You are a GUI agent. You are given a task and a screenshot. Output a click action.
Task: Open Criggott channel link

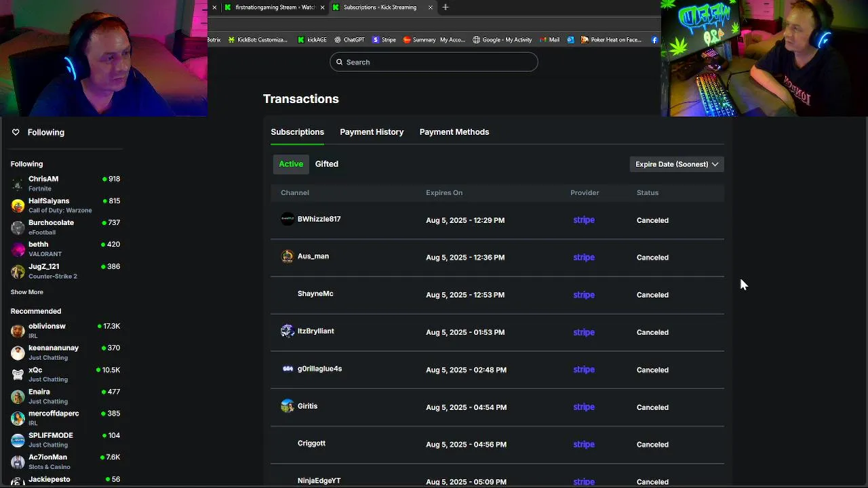(311, 443)
